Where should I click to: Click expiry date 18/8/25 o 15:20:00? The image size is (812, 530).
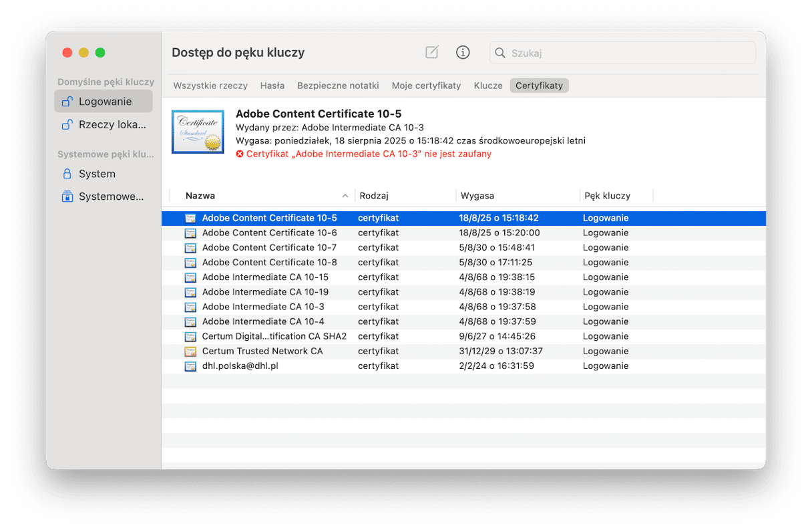tap(499, 233)
